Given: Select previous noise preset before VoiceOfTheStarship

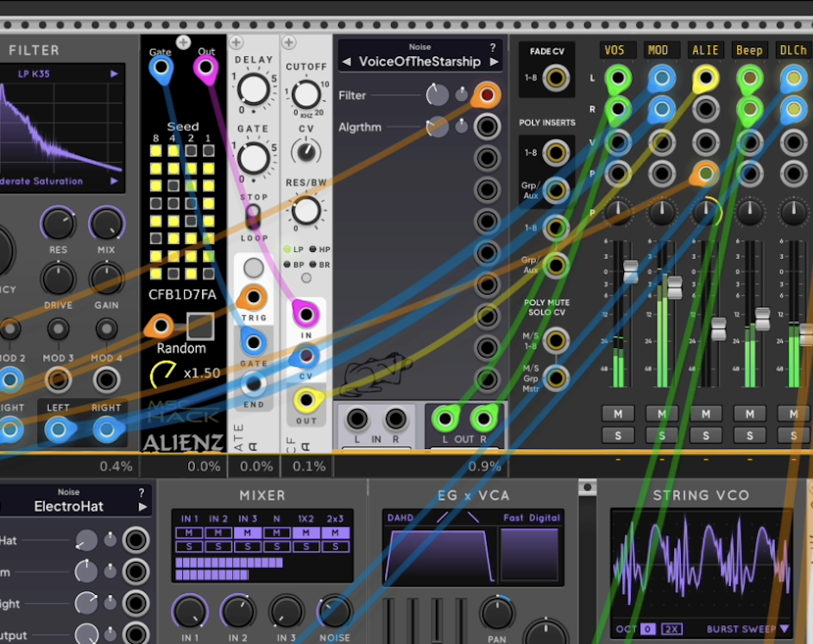Looking at the screenshot, I should click(x=346, y=61).
